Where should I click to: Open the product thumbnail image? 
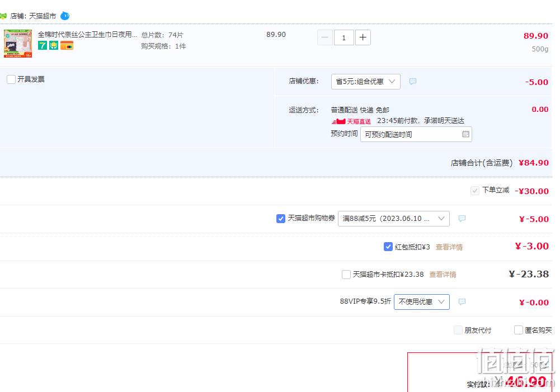(18, 44)
